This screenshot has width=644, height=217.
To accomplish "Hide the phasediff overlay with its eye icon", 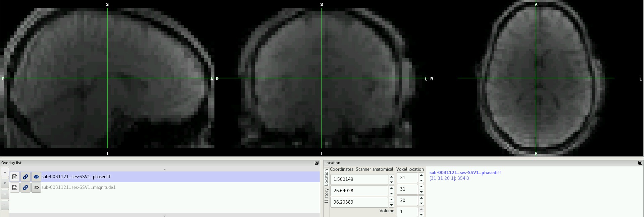I will pos(36,177).
